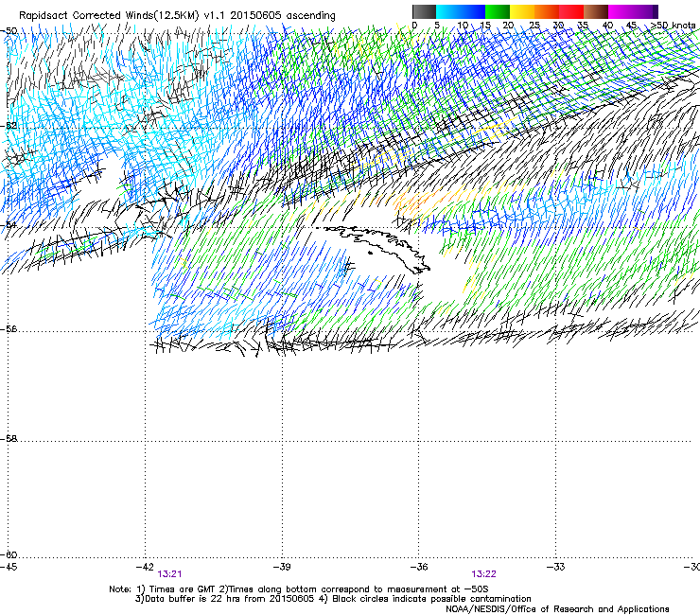The image size is (700, 615).
Task: Click the South Georgia island coastline outline
Action: [375, 248]
